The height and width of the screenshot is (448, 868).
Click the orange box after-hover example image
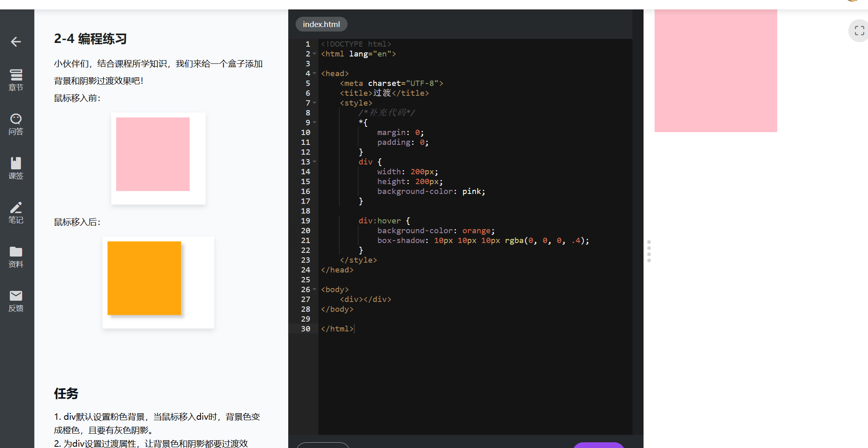pyautogui.click(x=158, y=282)
